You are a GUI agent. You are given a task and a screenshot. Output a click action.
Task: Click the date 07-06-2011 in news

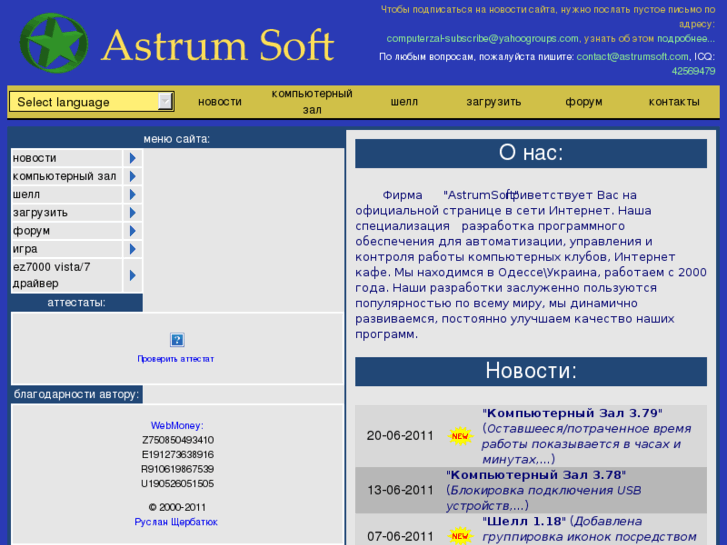coord(400,537)
